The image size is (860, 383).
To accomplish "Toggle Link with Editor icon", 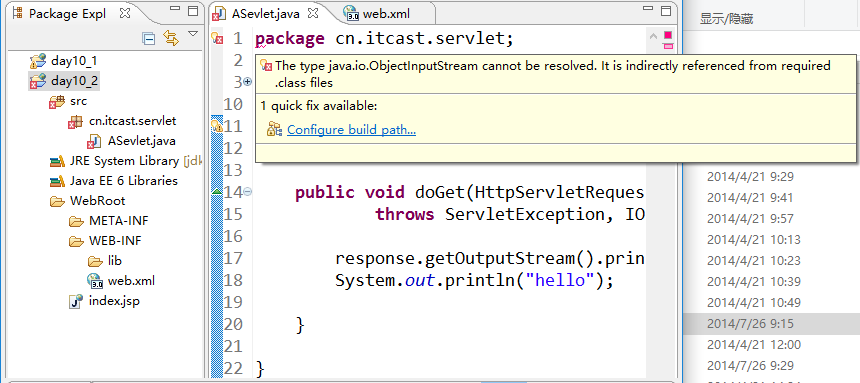I will pyautogui.click(x=171, y=38).
